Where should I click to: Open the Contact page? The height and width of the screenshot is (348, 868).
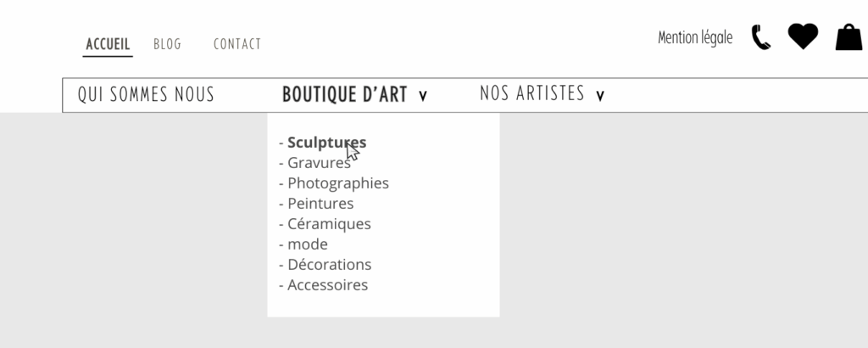(237, 44)
